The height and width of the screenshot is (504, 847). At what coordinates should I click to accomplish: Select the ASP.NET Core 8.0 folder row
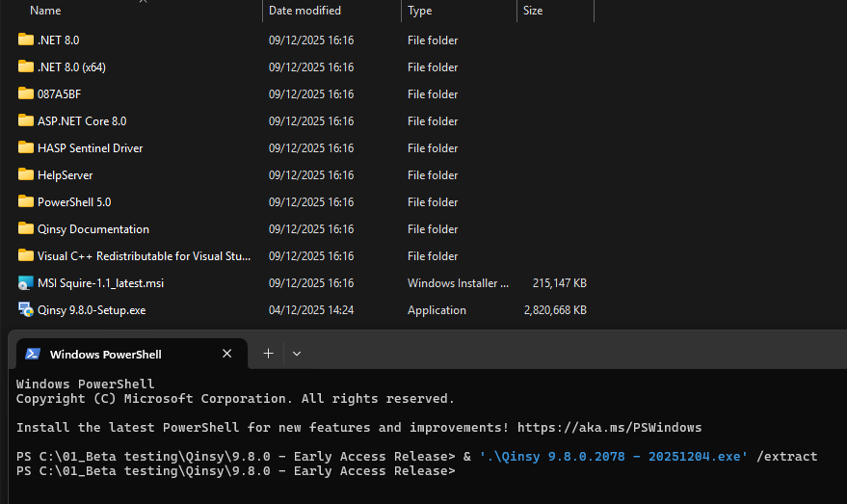coord(82,121)
